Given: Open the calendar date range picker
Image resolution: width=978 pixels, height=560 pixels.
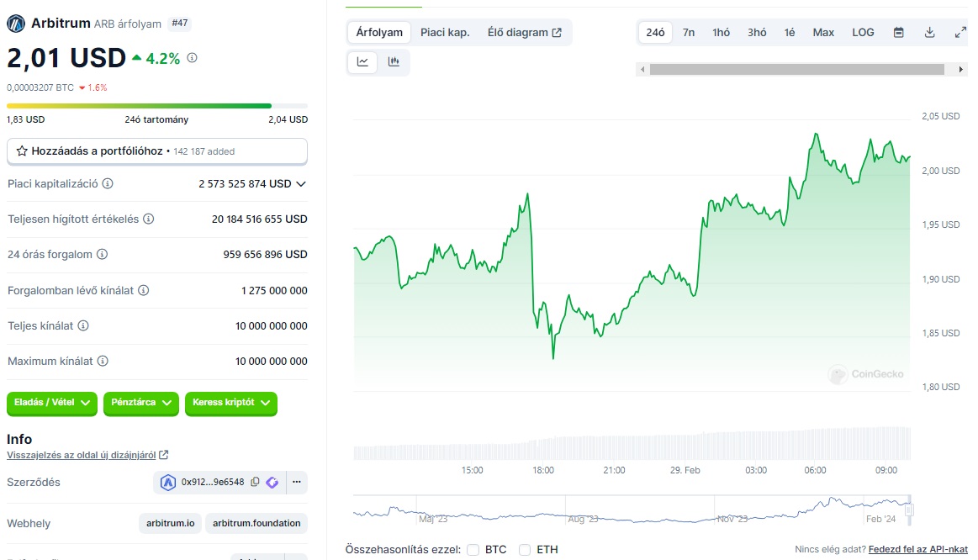Looking at the screenshot, I should (x=898, y=33).
